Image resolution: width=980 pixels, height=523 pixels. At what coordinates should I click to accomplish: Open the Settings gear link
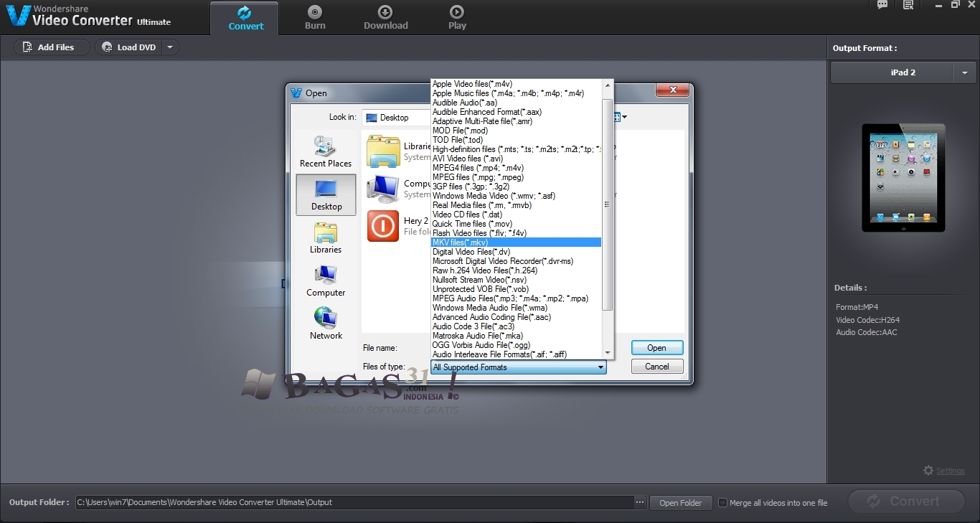pos(944,471)
